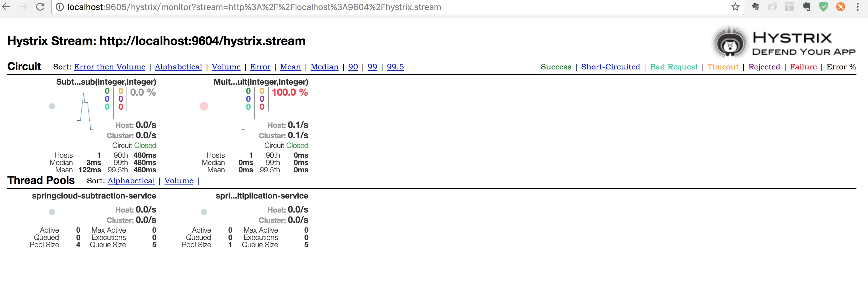Click the Mult...ult(Integer,Integer) circuit title
The height and width of the screenshot is (285, 868).
(x=261, y=82)
